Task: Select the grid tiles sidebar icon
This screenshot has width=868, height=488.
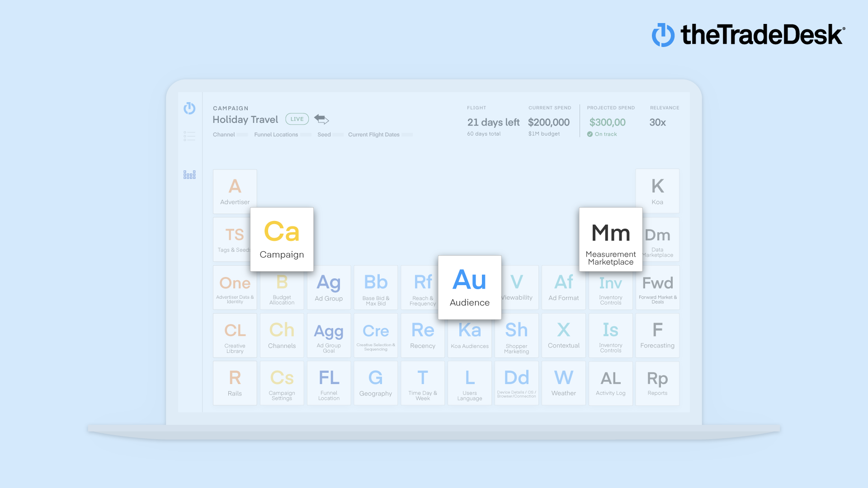Action: point(189,175)
